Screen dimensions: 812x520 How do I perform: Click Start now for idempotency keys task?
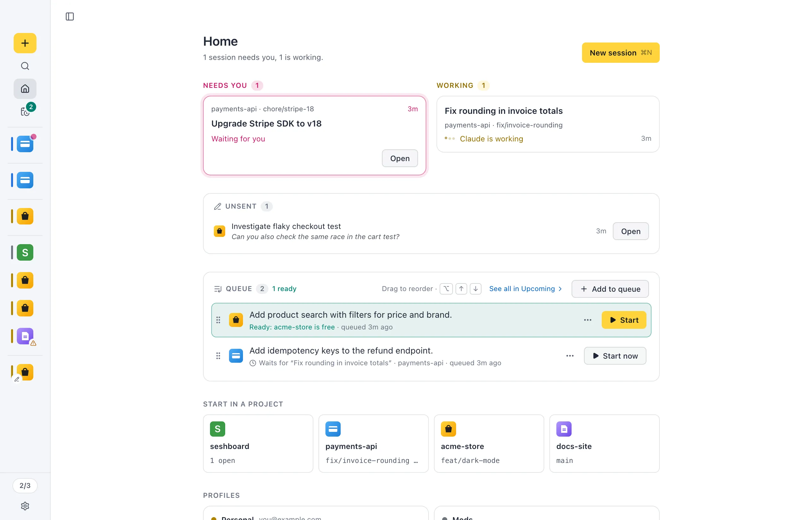[x=615, y=355]
